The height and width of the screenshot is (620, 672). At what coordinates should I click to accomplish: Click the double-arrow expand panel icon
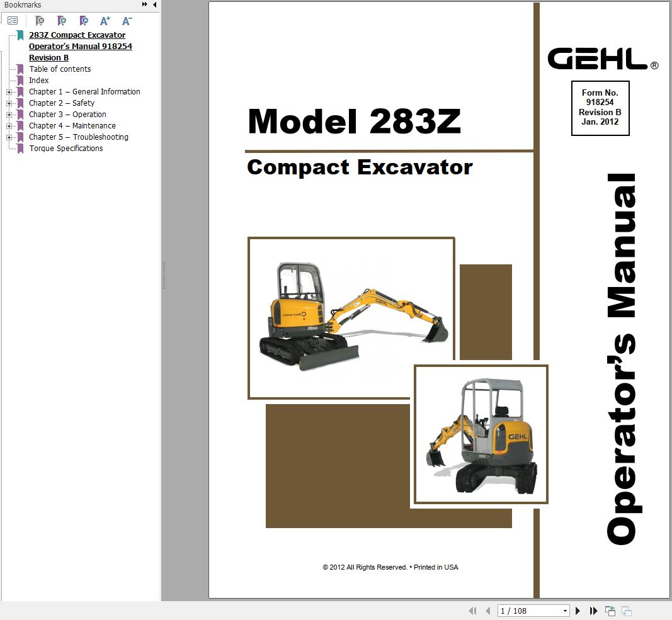(x=144, y=4)
